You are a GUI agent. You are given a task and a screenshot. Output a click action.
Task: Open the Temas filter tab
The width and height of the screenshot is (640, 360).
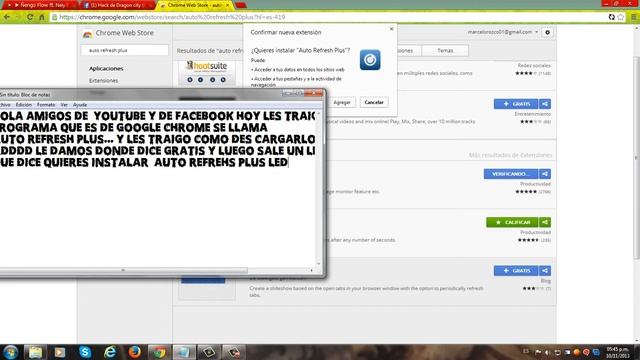point(445,51)
